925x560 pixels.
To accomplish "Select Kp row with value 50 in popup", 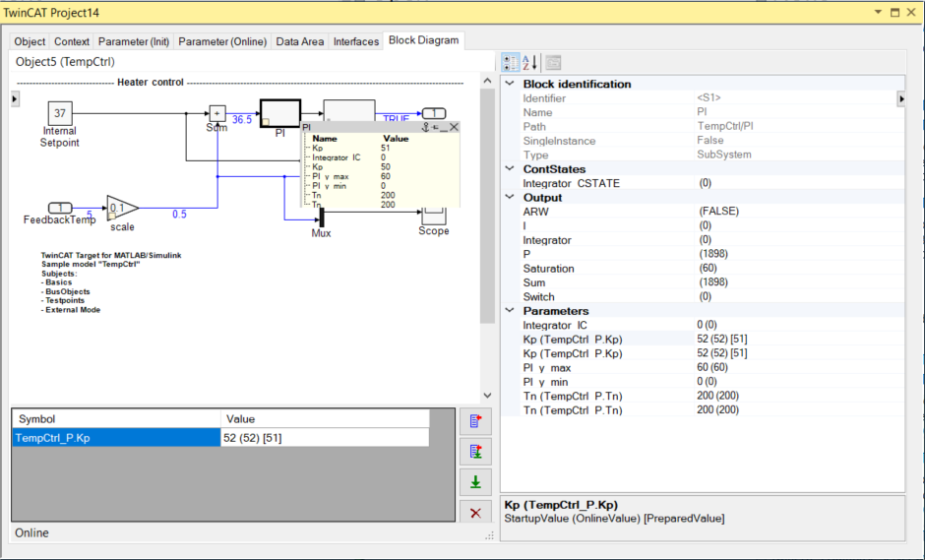I will coord(381,167).
